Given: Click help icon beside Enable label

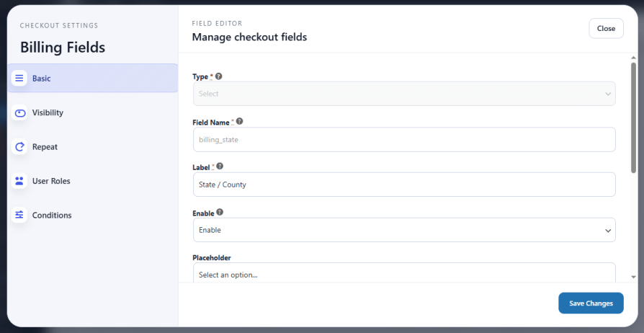Looking at the screenshot, I should (x=220, y=213).
